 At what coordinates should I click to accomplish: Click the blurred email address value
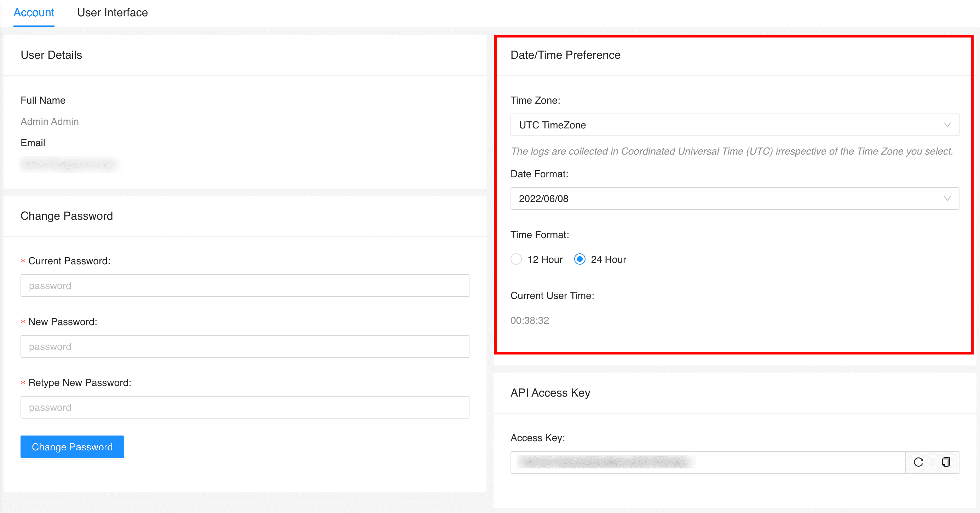[69, 165]
